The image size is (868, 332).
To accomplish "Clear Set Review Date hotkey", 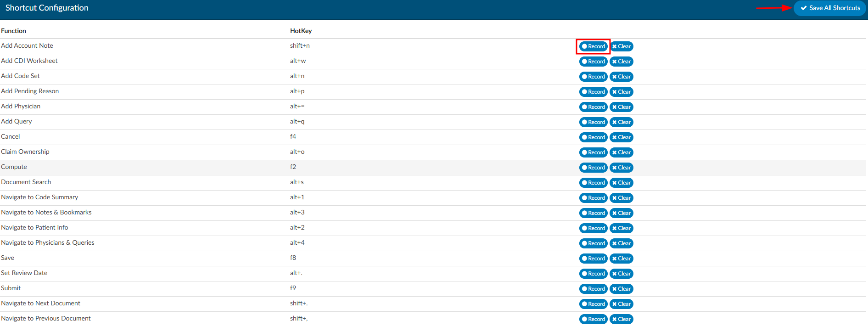I will click(x=621, y=274).
